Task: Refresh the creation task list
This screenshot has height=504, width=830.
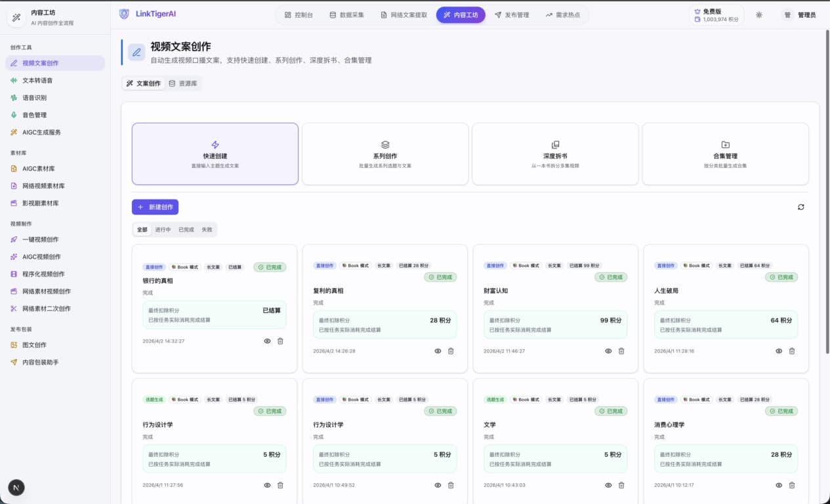Action: tap(800, 207)
